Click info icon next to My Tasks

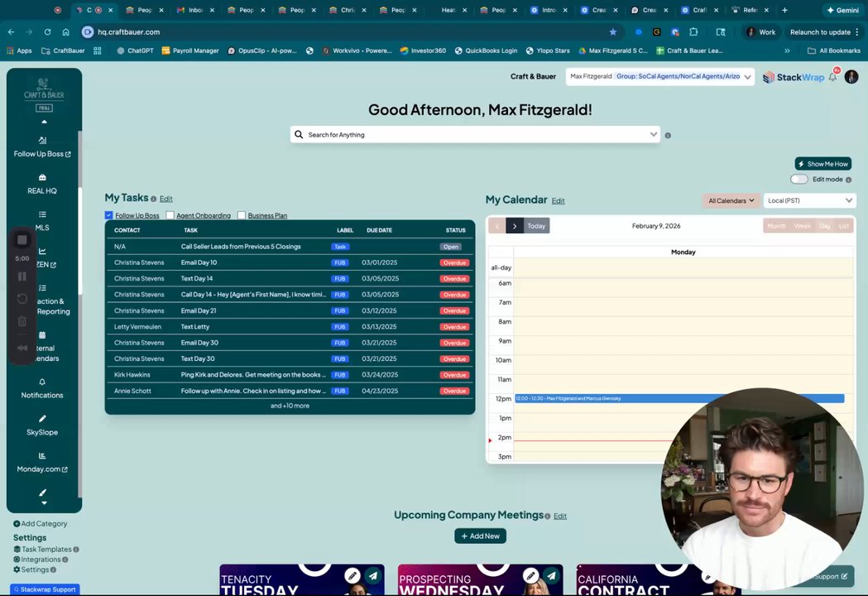(x=153, y=199)
